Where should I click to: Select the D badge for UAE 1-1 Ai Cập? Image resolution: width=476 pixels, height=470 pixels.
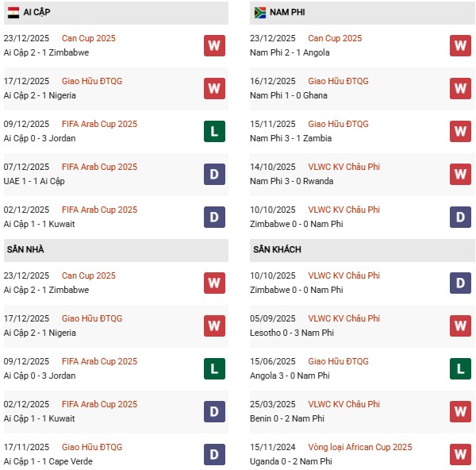[214, 174]
